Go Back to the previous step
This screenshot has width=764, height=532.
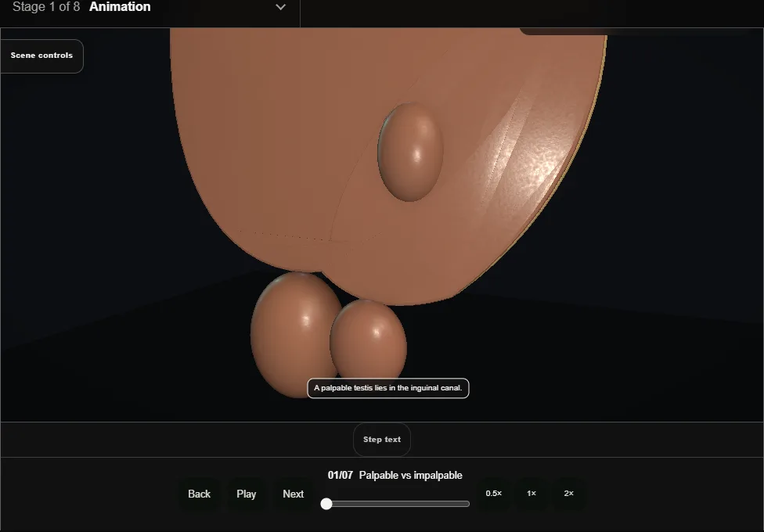pyautogui.click(x=200, y=494)
